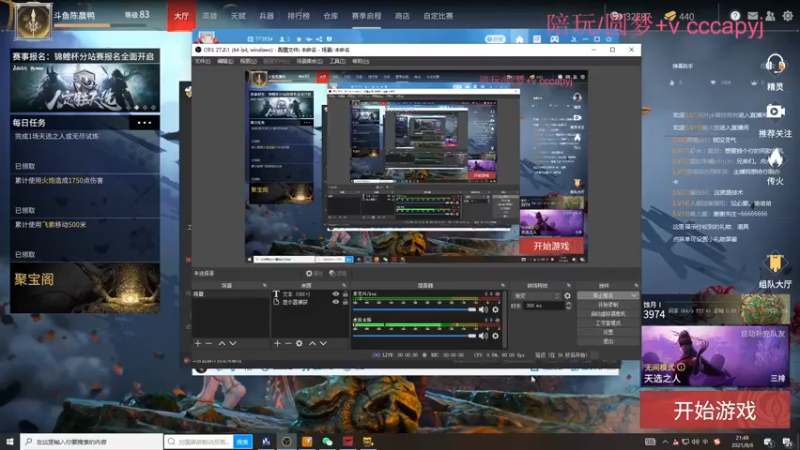
Task: Open Windows Start button
Action: (x=10, y=441)
